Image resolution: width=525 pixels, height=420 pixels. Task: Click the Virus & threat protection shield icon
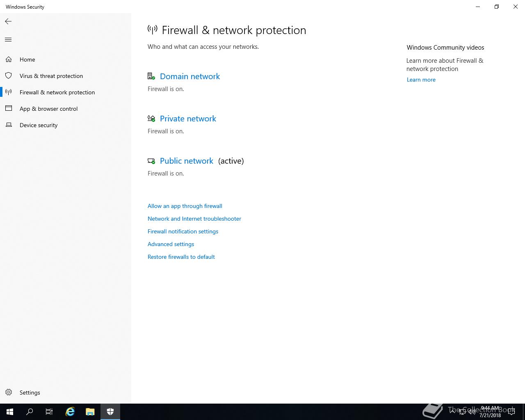tap(9, 76)
